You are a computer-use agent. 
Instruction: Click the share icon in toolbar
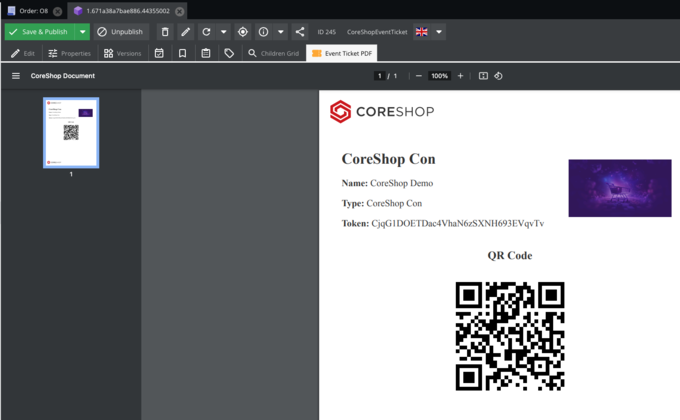pyautogui.click(x=300, y=32)
